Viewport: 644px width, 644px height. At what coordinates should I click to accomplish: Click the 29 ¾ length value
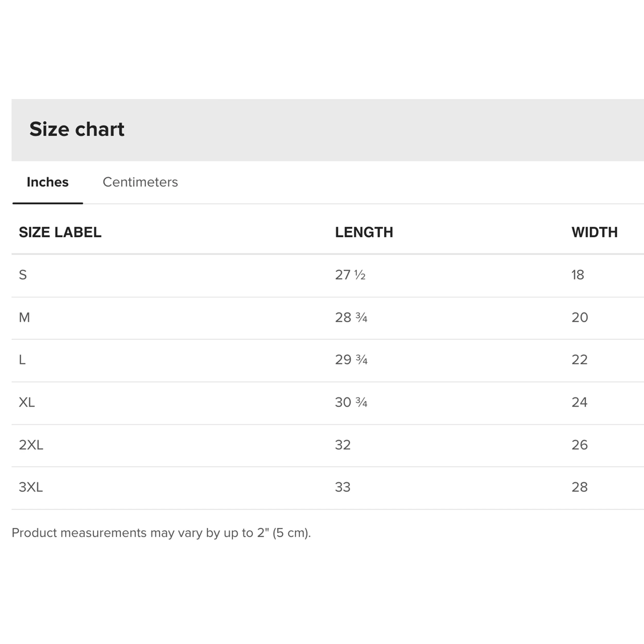(x=351, y=360)
